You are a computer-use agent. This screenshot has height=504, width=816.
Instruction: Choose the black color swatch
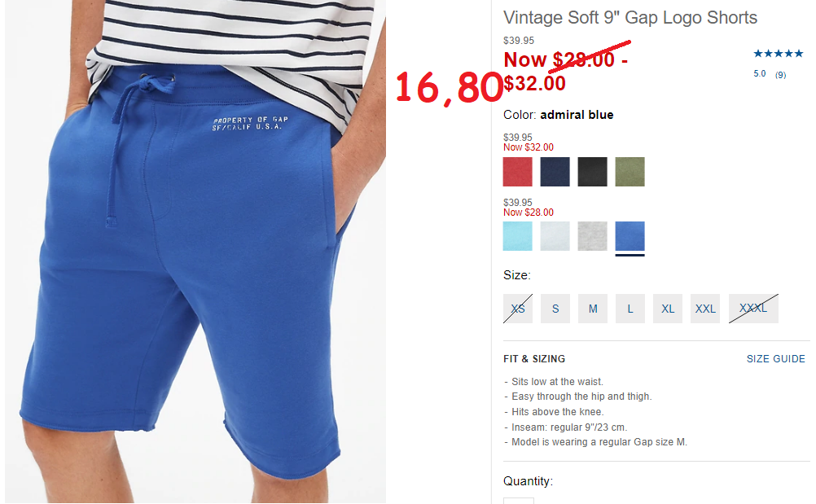(592, 172)
